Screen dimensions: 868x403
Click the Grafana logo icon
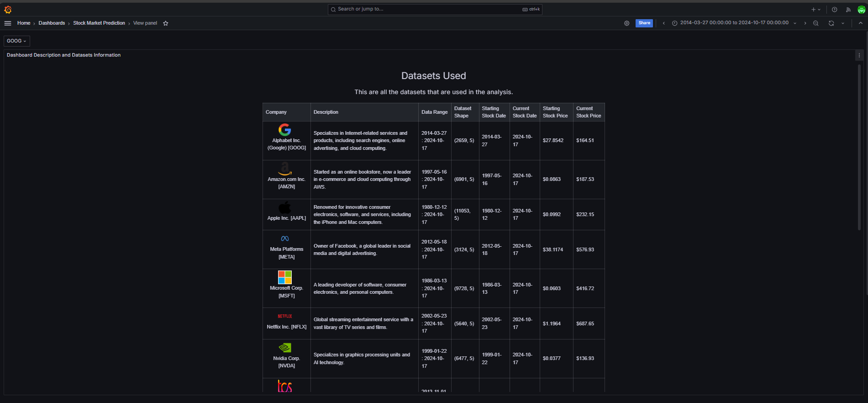click(8, 10)
